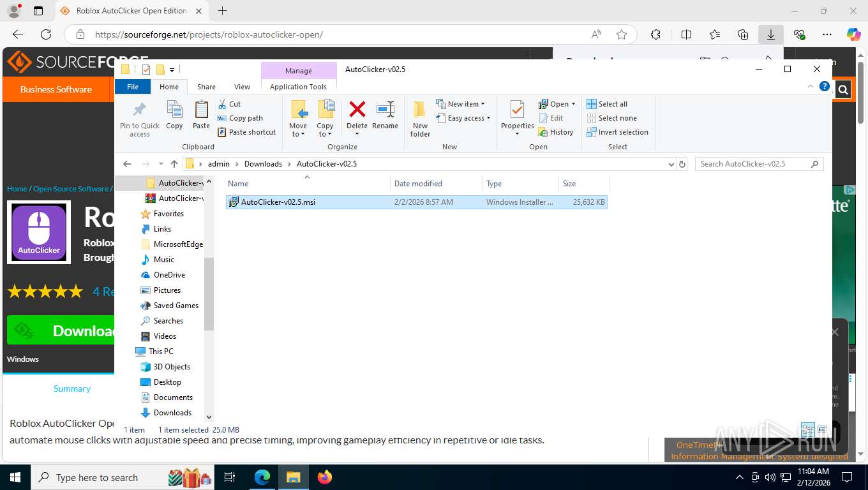This screenshot has width=868, height=490.
Task: Click Downloads in the address path
Action: click(263, 164)
